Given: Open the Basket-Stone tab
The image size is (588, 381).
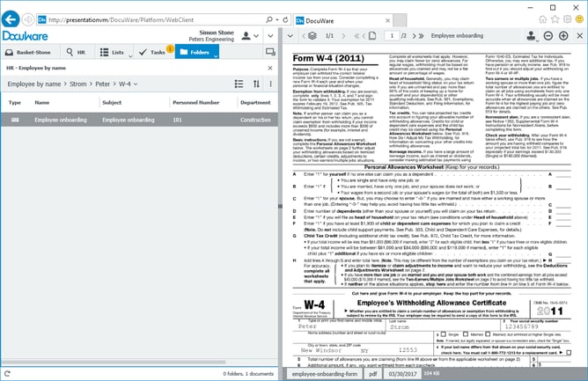Looking at the screenshot, I should pyautogui.click(x=28, y=53).
